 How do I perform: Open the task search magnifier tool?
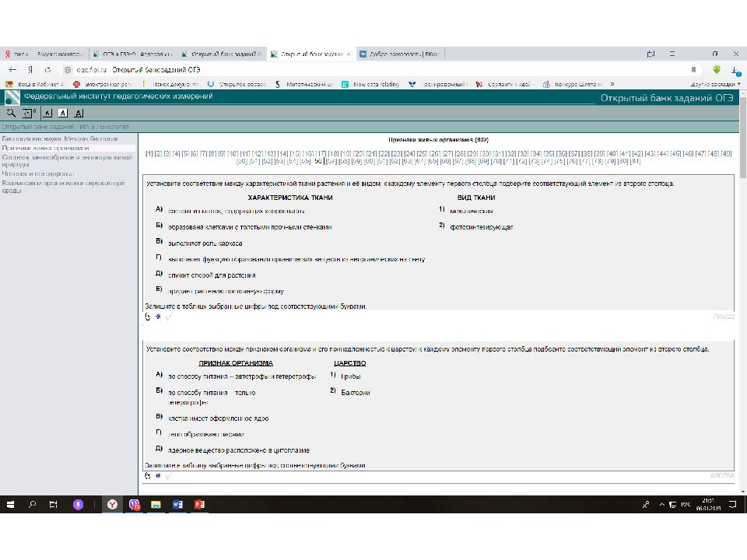tap(11, 113)
